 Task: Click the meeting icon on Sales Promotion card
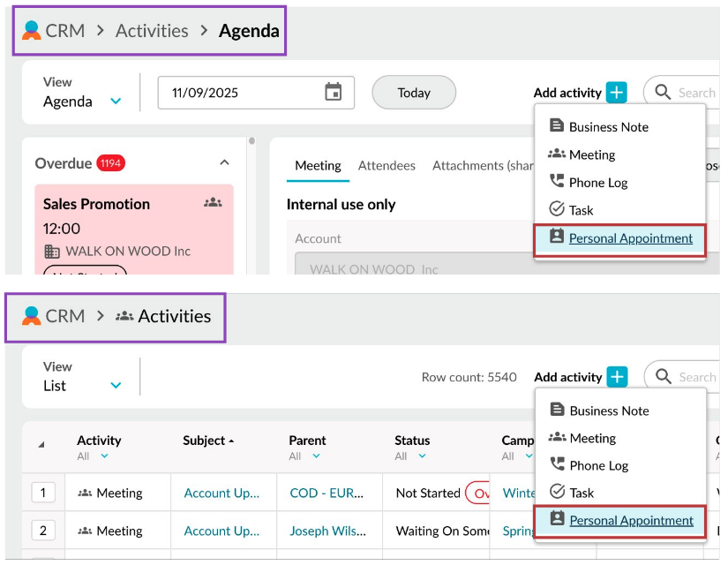tap(213, 203)
